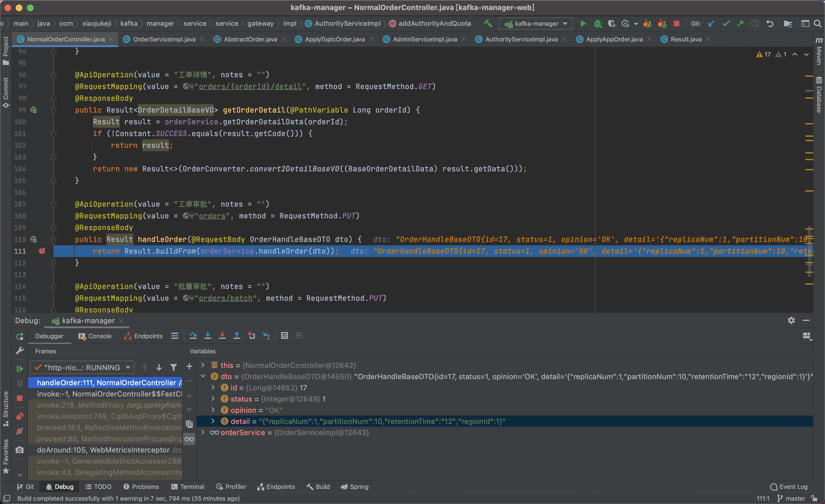This screenshot has height=504, width=825.
Task: Open kafka-manager run configuration dropdown
Action: (536, 24)
